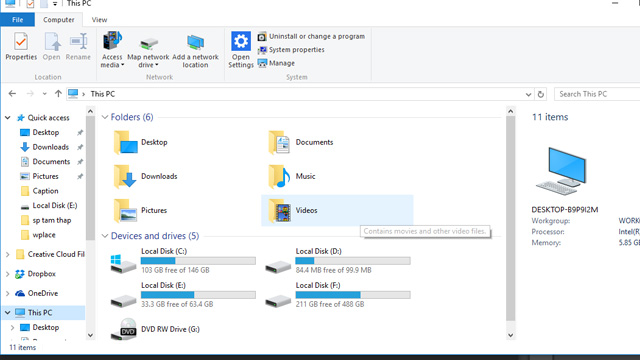Open the Downloads folder in Folders group

pyautogui.click(x=125, y=176)
